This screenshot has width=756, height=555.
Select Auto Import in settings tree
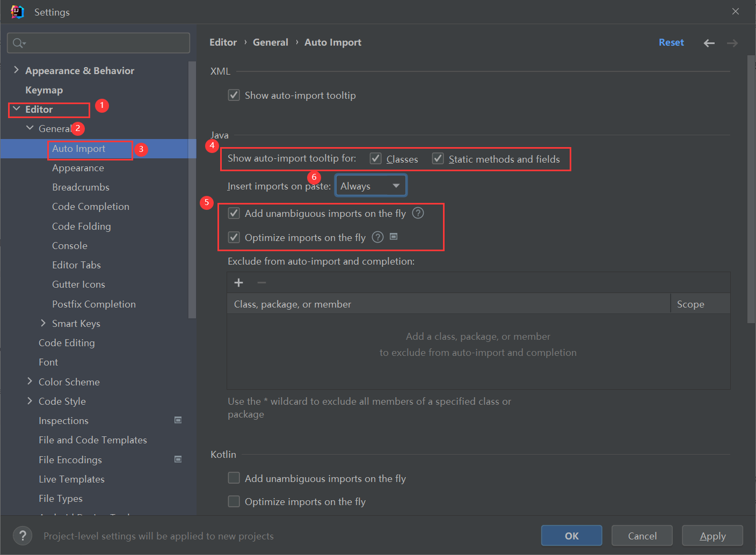(x=78, y=149)
